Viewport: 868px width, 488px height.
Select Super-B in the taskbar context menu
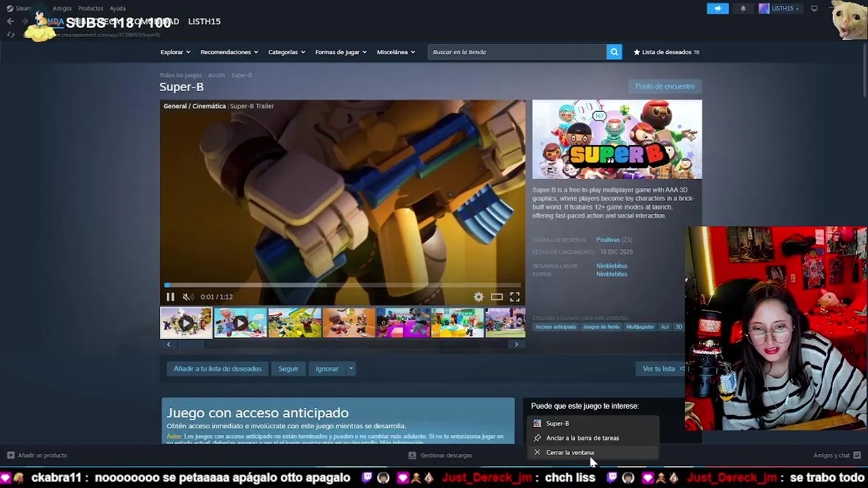click(x=593, y=424)
